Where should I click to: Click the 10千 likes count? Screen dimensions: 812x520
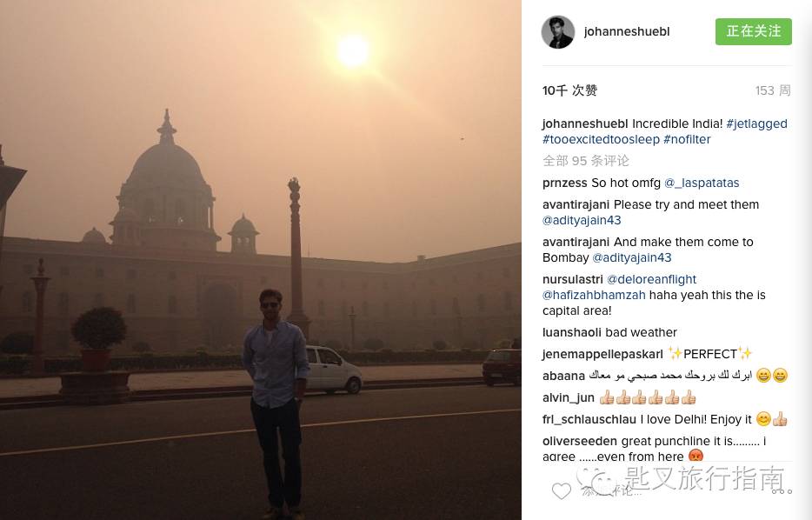click(569, 90)
